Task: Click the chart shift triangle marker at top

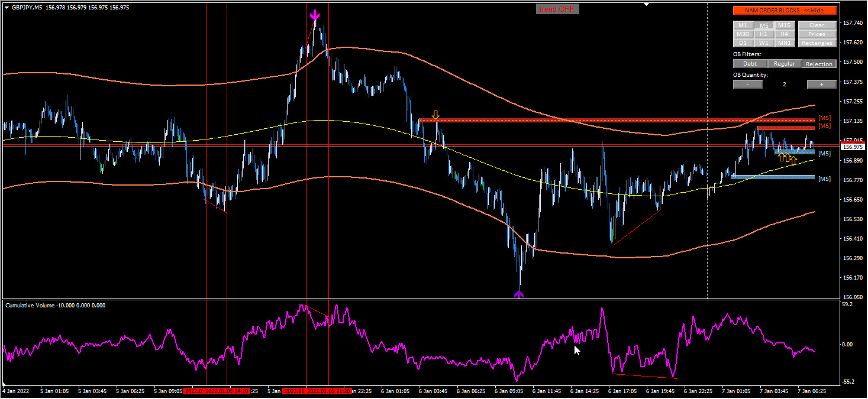Action: [x=647, y=4]
